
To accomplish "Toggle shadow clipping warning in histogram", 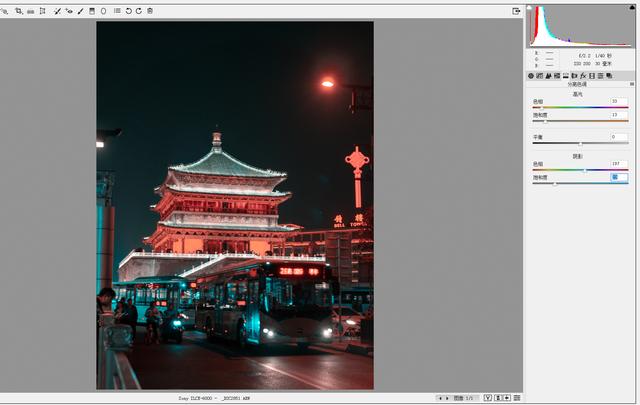I will point(529,7).
